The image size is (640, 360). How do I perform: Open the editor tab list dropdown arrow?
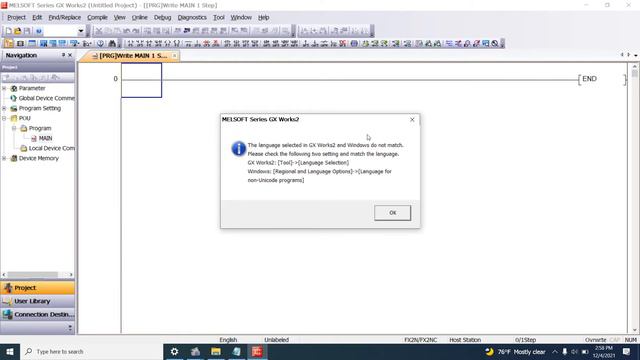(x=636, y=55)
